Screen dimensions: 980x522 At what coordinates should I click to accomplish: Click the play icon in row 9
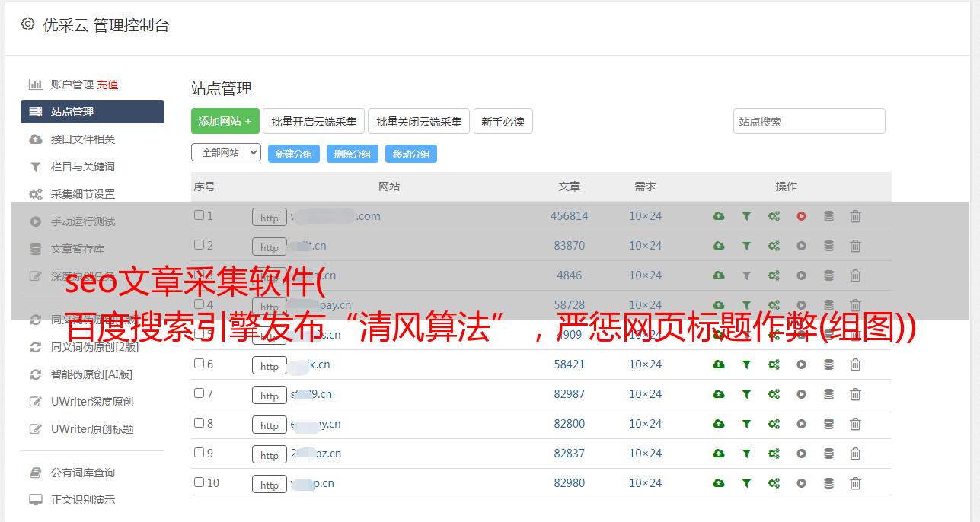(x=801, y=454)
